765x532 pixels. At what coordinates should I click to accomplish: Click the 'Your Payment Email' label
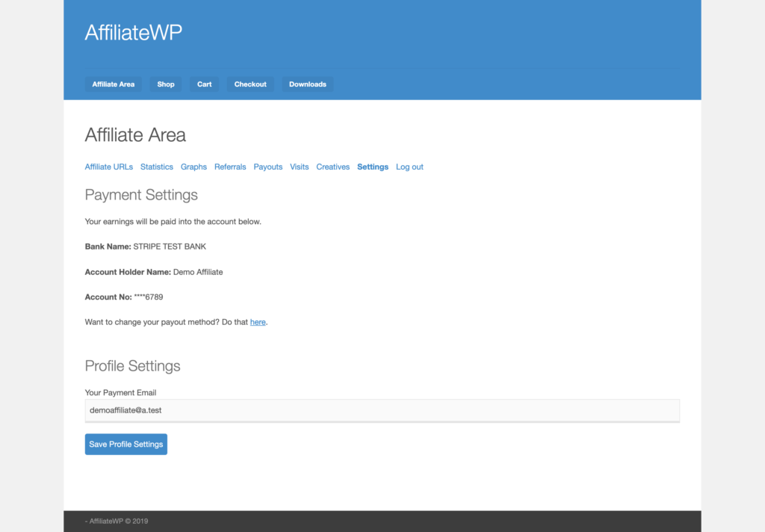[120, 393]
